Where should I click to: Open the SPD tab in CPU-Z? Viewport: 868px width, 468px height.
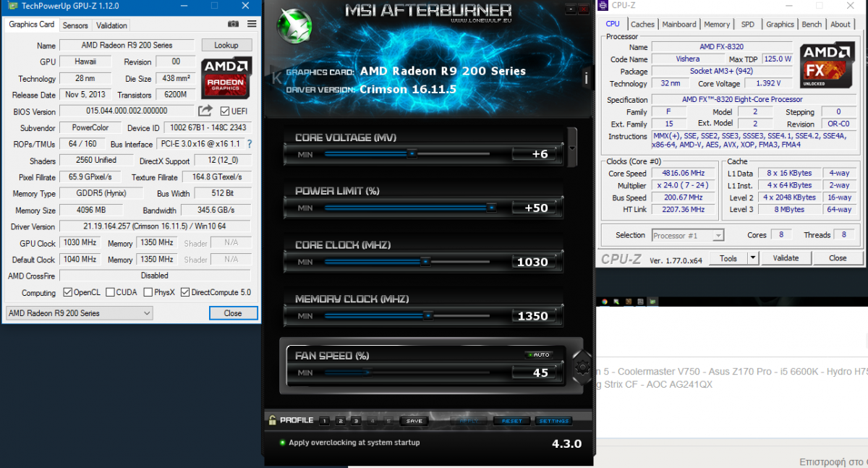(748, 24)
